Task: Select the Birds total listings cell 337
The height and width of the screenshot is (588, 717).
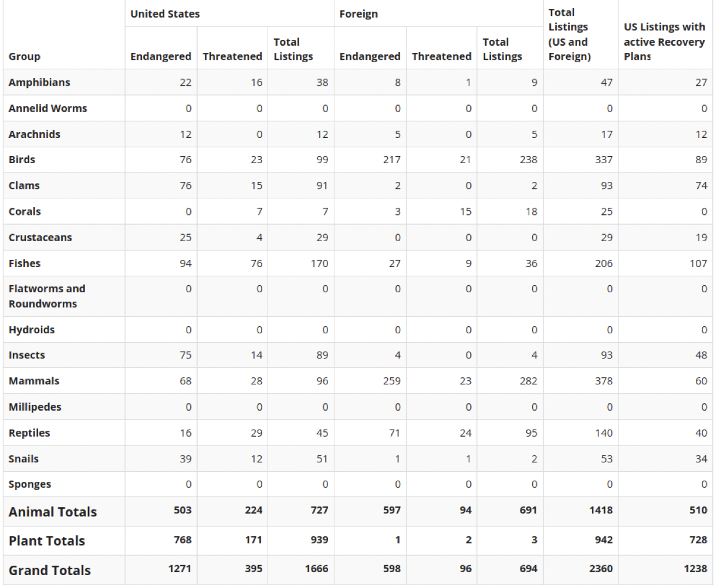Action: (x=604, y=160)
